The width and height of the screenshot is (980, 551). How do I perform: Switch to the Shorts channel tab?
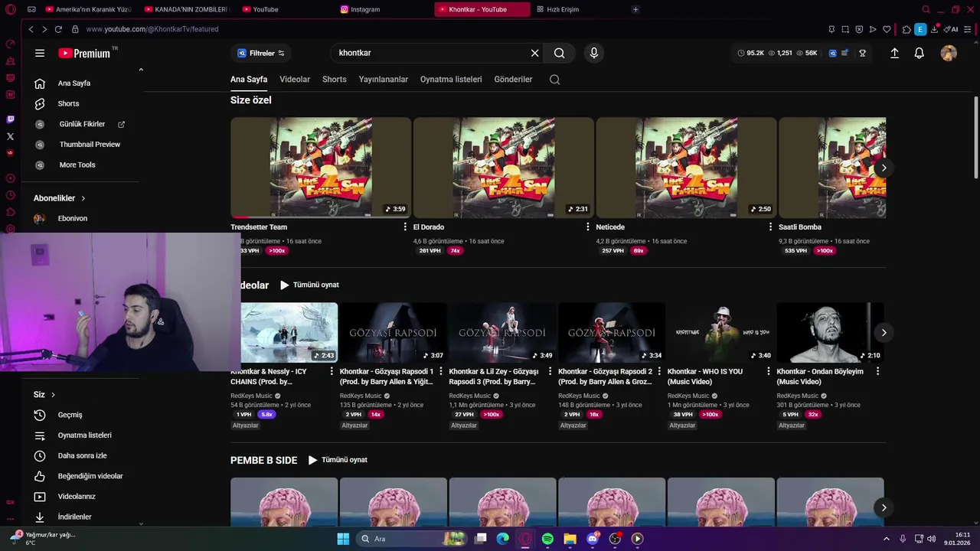335,80
